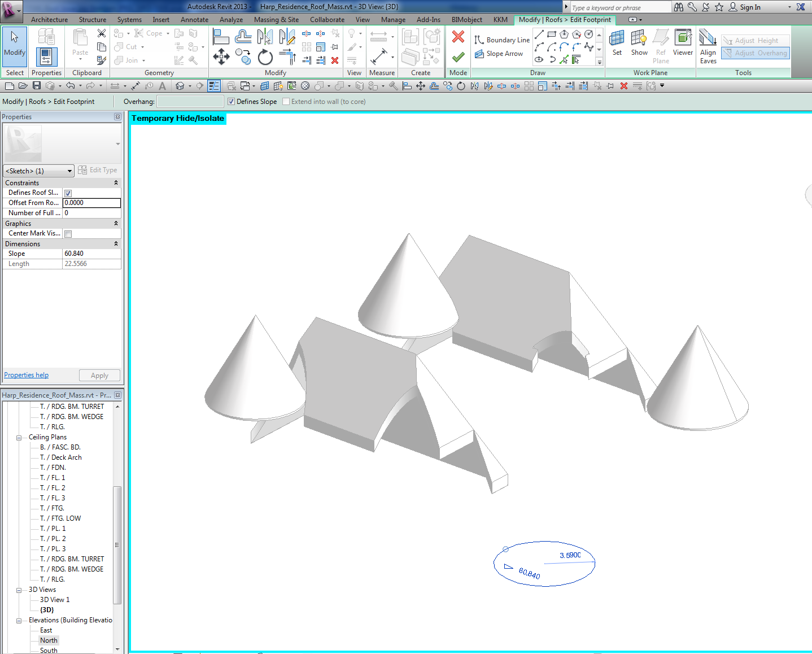Collapse the Ceiling Plans tree node
The height and width of the screenshot is (654, 812).
point(19,438)
